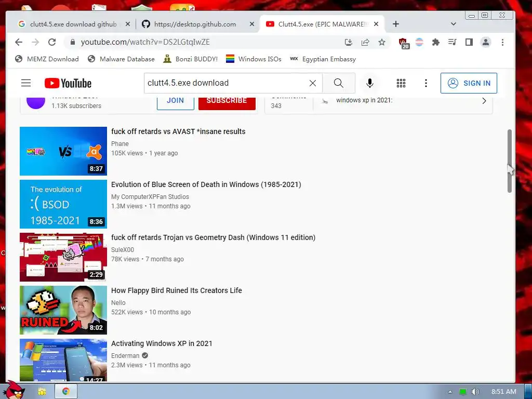Click the striped flag extension icon

(x=419, y=42)
